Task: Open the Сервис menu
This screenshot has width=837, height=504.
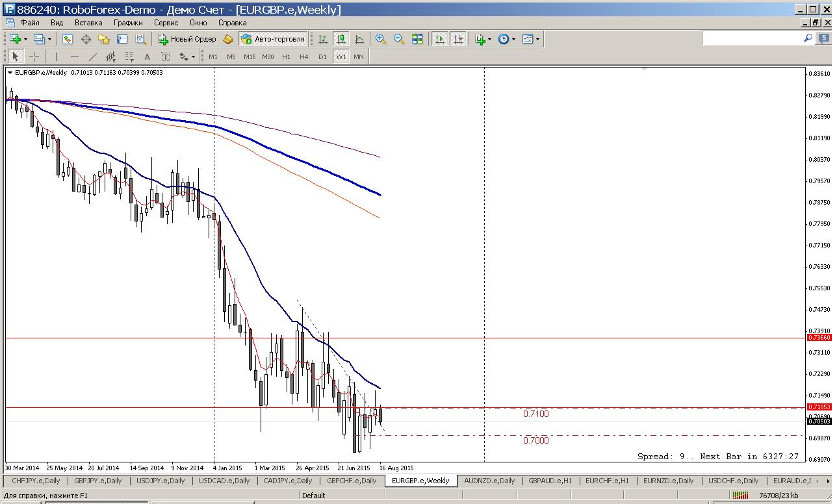Action: (166, 22)
